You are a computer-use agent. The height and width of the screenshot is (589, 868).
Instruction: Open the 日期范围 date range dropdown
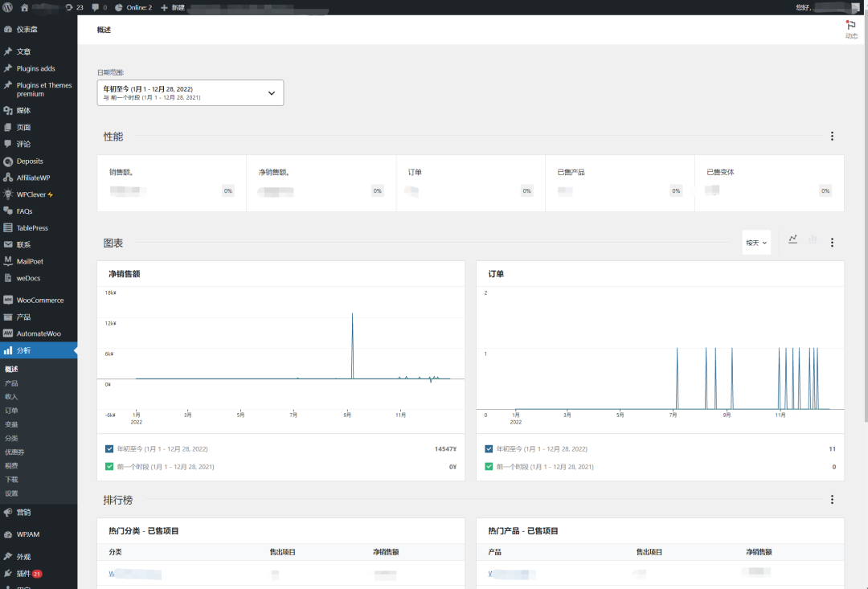(190, 92)
